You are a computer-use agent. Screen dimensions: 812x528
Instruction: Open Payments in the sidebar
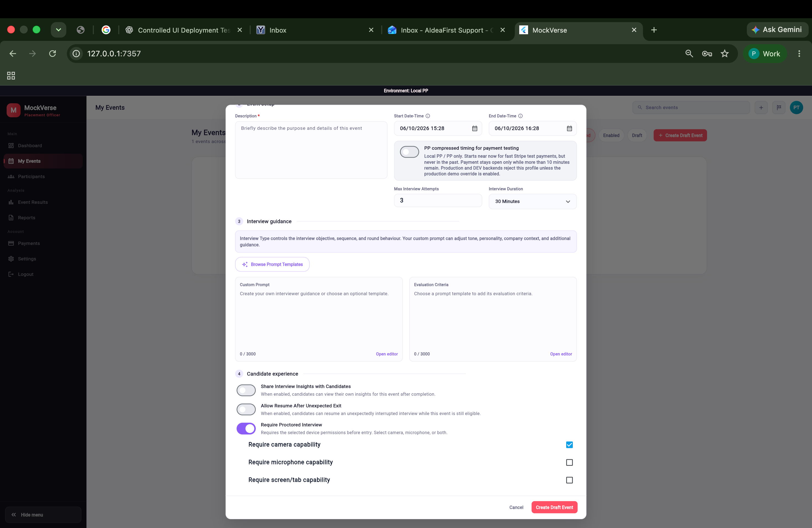point(43,244)
